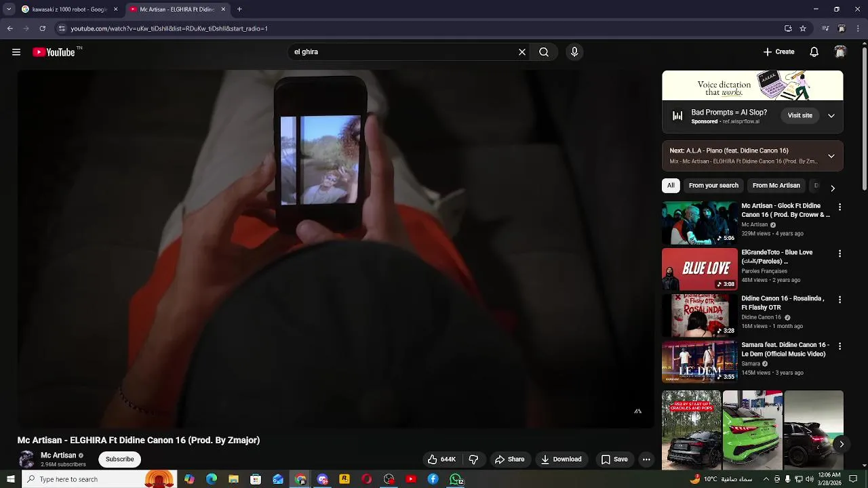Screen dimensions: 868x488
Task: Like the video (644K)
Action: [441, 460]
